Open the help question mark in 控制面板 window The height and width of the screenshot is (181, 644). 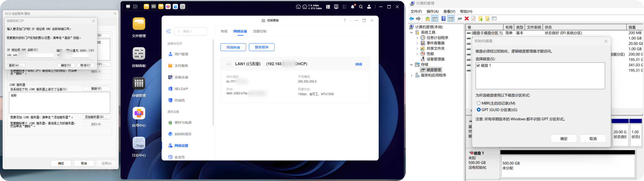pyautogui.click(x=345, y=20)
